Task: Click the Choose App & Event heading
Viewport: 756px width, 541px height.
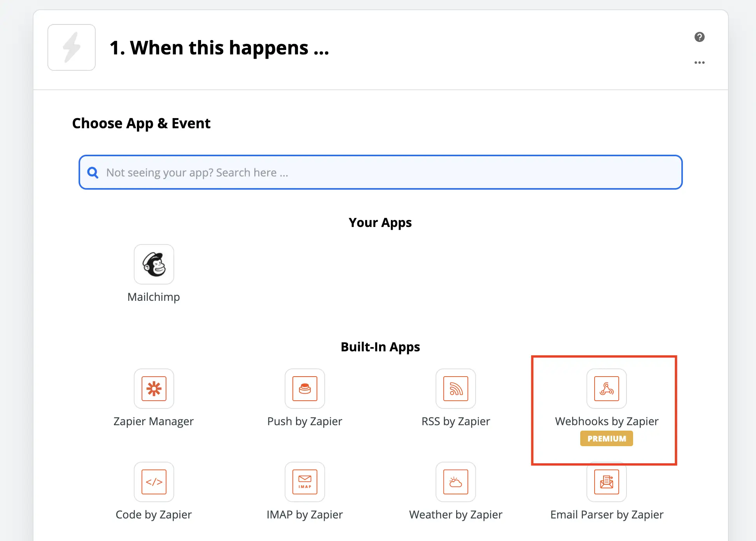Action: click(x=141, y=123)
